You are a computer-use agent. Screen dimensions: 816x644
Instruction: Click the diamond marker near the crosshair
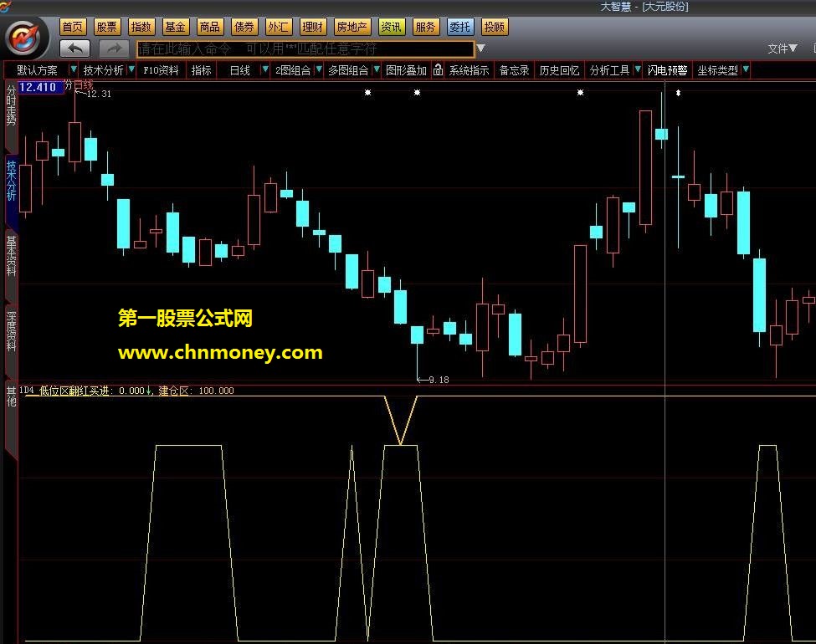[678, 93]
